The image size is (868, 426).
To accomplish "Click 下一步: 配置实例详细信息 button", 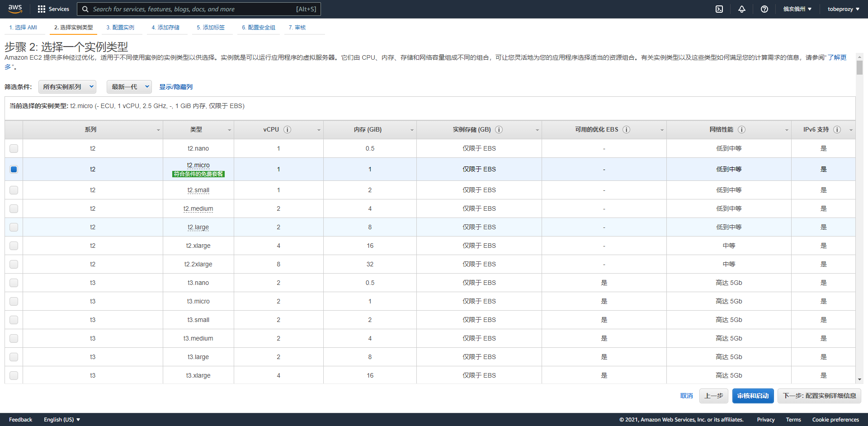I will tap(820, 396).
